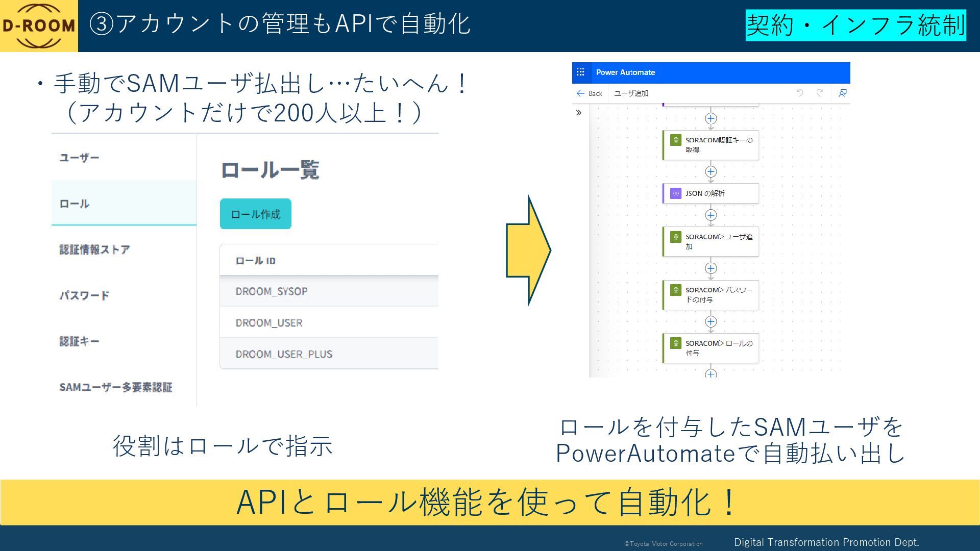Open the 認証キー sidebar tab
The image size is (980, 551).
(x=124, y=341)
